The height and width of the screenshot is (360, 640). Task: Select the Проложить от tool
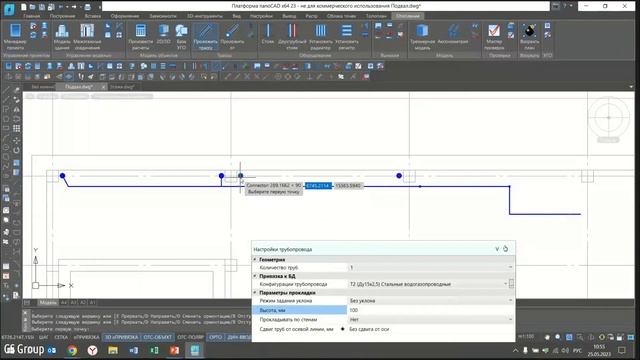tap(232, 36)
